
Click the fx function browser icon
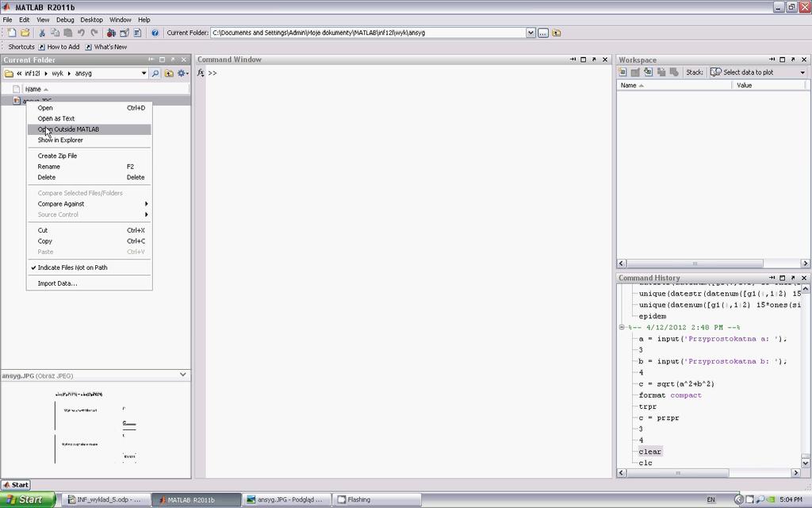[x=201, y=73]
